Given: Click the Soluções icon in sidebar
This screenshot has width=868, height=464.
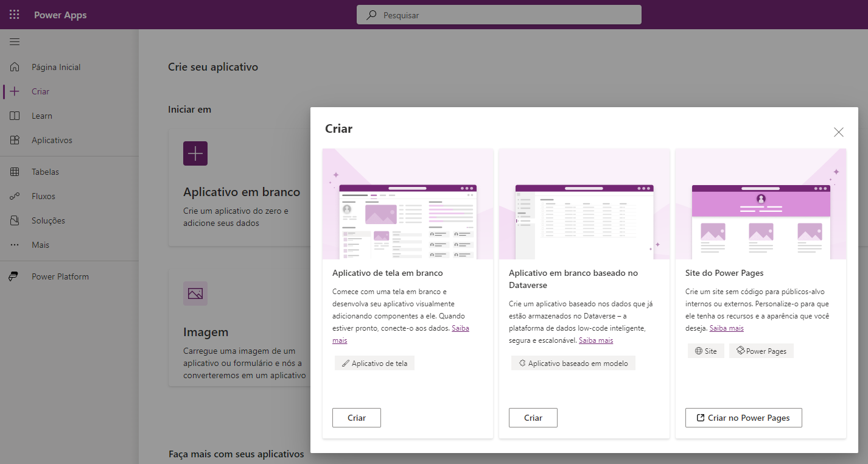Looking at the screenshot, I should tap(15, 220).
